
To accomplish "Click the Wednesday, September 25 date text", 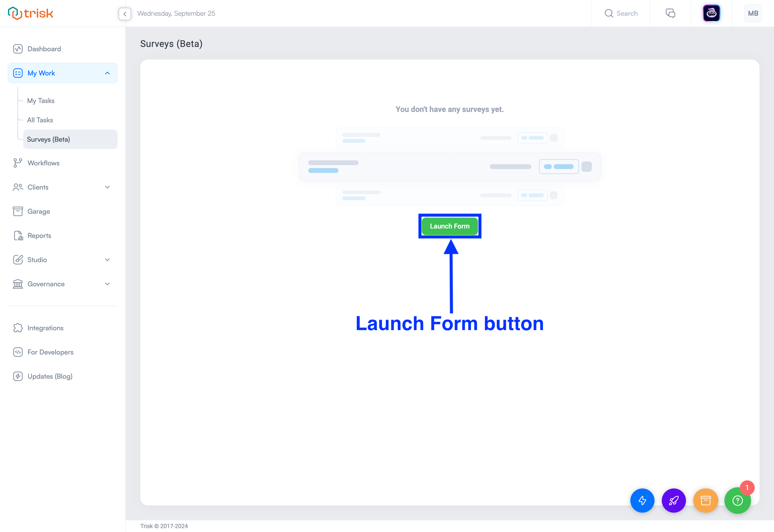I will pos(176,13).
